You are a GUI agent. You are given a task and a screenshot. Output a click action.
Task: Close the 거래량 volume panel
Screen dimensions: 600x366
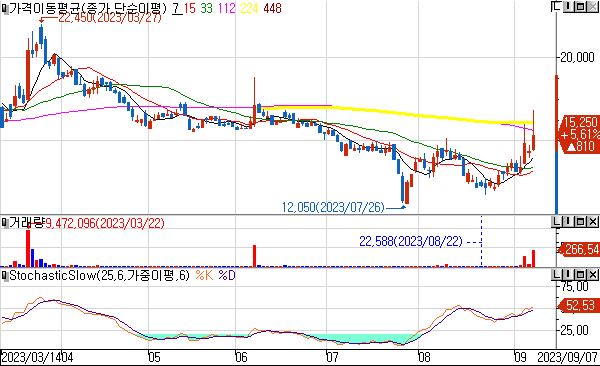click(x=593, y=221)
